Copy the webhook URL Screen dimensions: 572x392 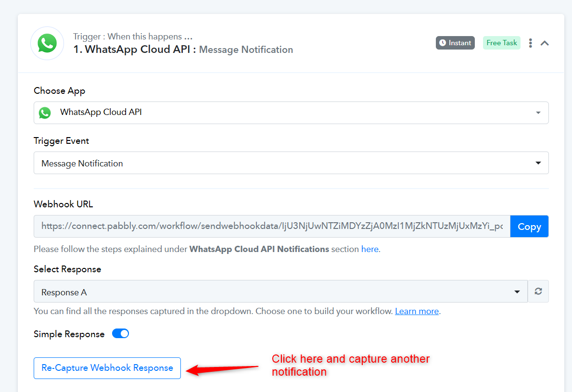point(529,227)
